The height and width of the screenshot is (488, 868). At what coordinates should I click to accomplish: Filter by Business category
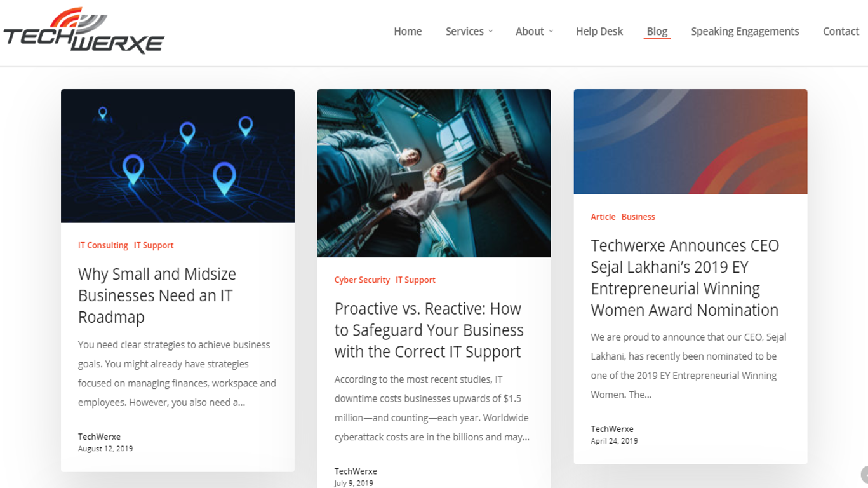pos(638,217)
